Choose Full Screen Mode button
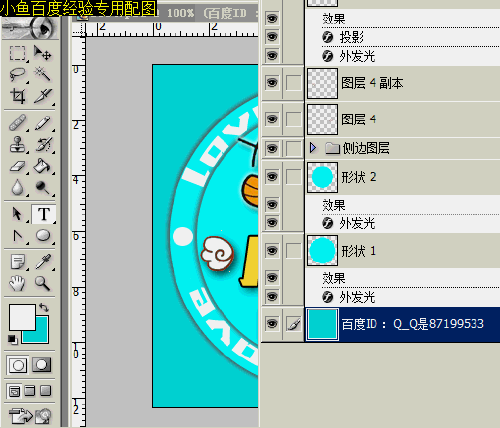 tap(45, 391)
